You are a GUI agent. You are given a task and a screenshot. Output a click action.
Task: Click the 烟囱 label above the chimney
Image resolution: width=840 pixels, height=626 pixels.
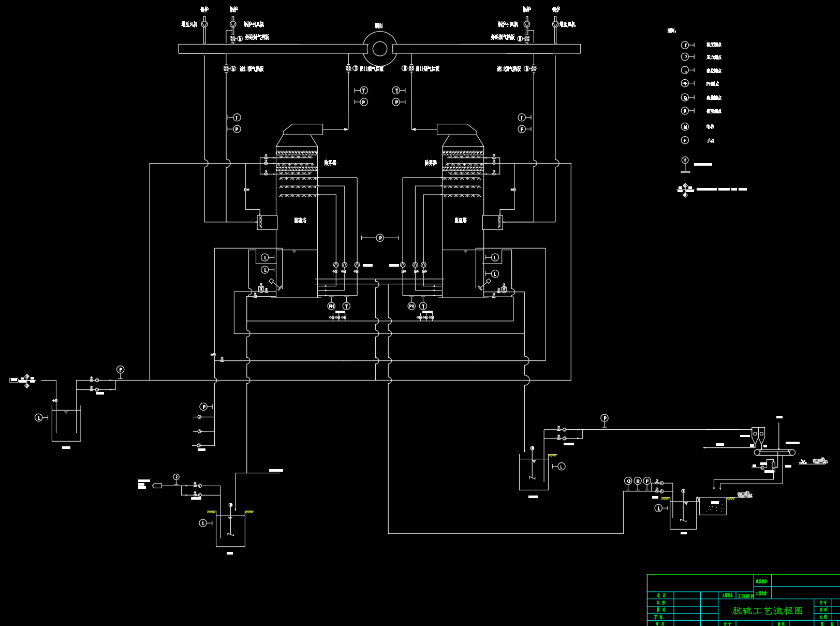379,25
